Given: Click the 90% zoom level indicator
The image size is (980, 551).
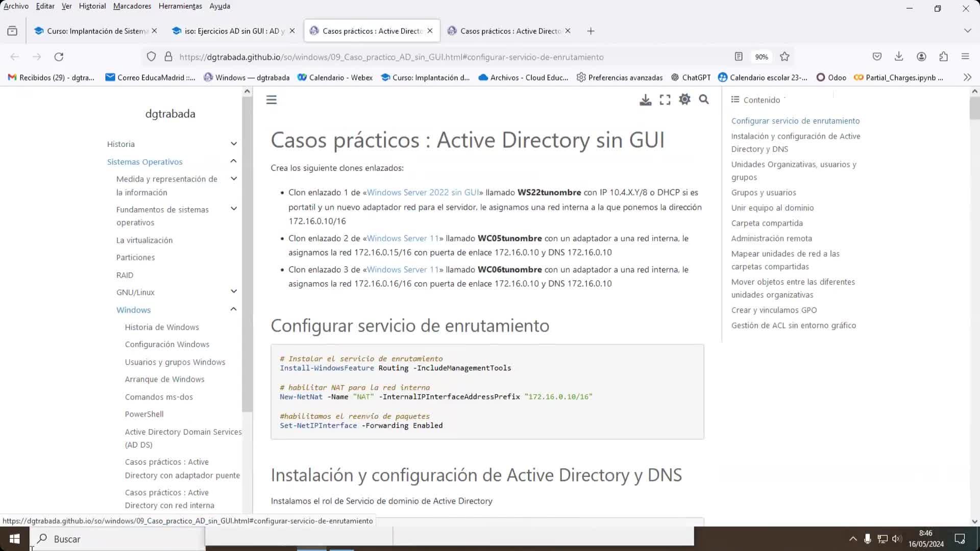Looking at the screenshot, I should tap(762, 57).
